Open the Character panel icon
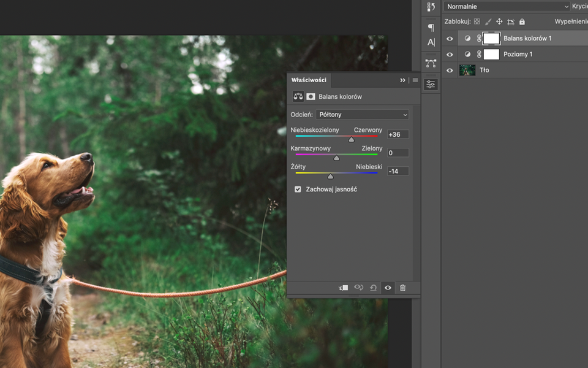The width and height of the screenshot is (588, 368). click(431, 42)
